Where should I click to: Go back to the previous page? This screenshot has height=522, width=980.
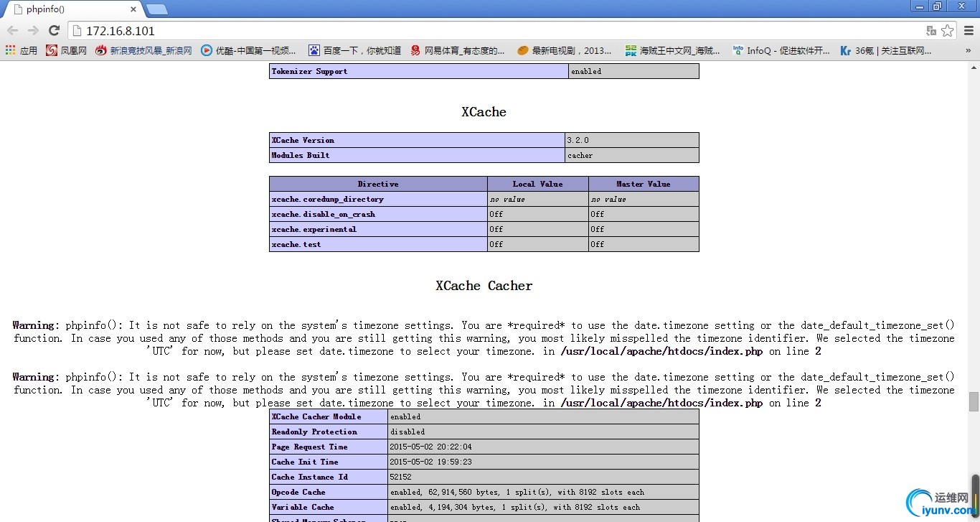click(12, 31)
